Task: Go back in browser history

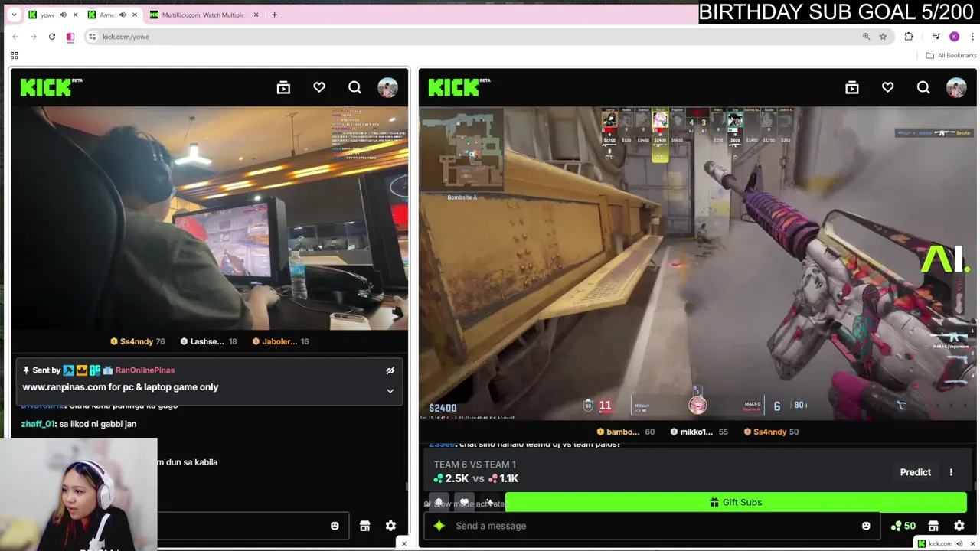Action: point(15,37)
